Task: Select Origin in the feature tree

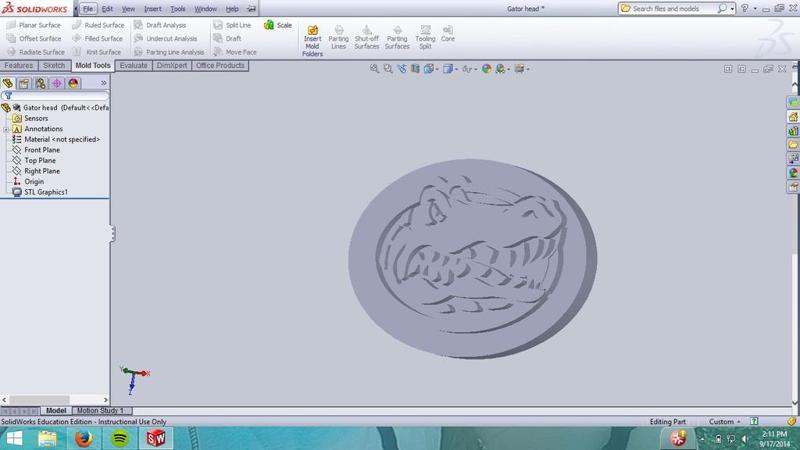Action: coord(29,182)
